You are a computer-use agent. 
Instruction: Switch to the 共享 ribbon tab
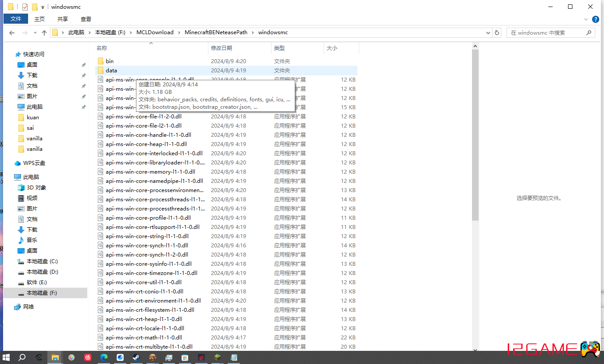click(x=63, y=19)
